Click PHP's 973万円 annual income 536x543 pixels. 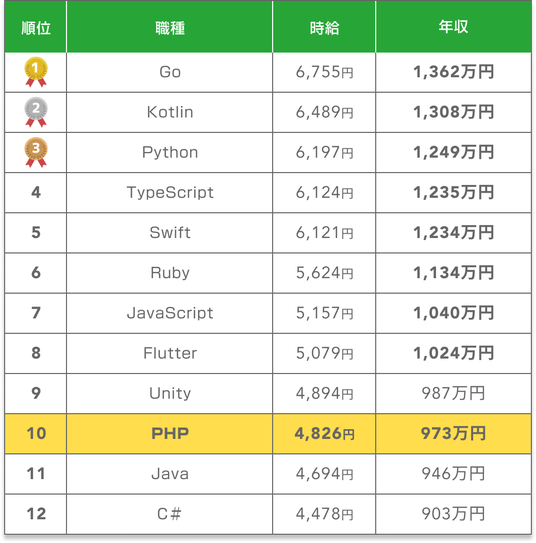click(x=453, y=433)
